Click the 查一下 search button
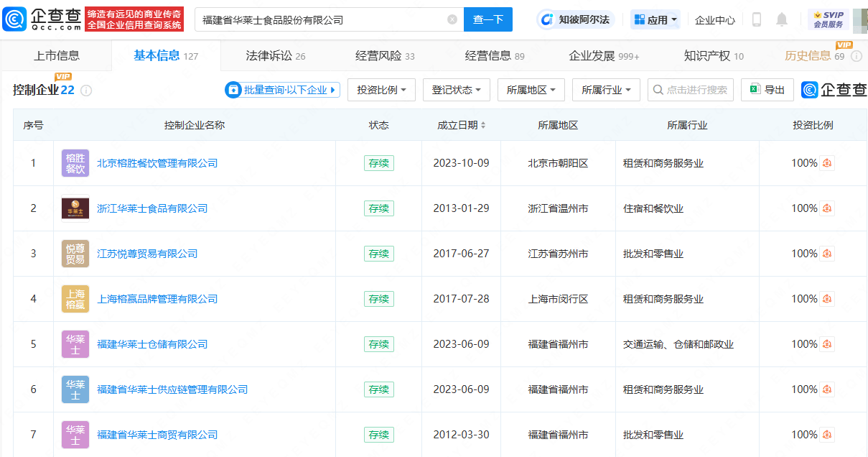 pyautogui.click(x=488, y=19)
